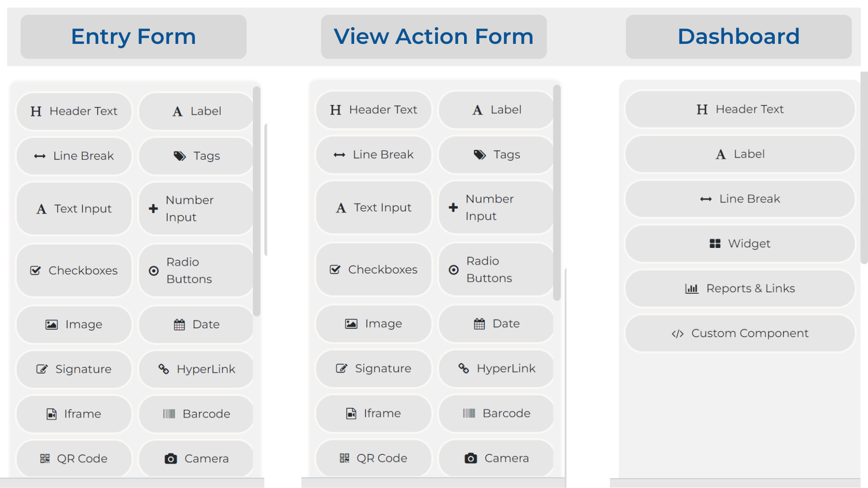Add Text Input in View Action Form
This screenshot has height=488, width=868.
click(x=374, y=208)
